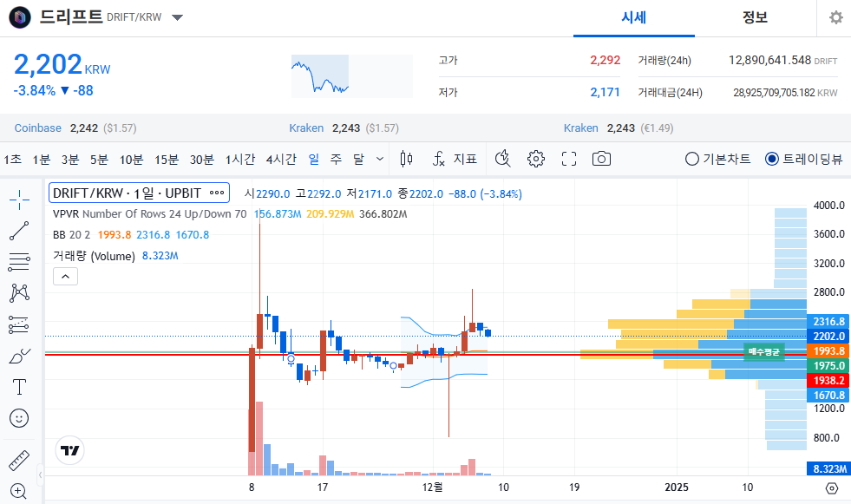The image size is (851, 504).
Task: Click the DRIFT/KRW 1일 UPBIT legend title
Action: 127,193
